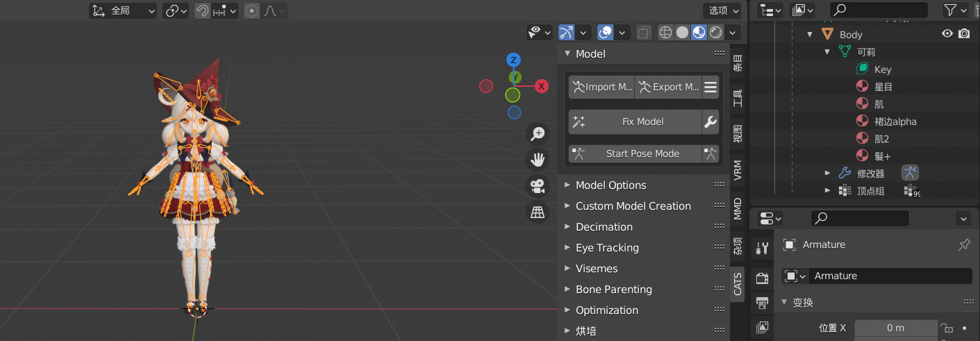The image size is (980, 341).
Task: Collapse the Body object in outliner
Action: pyautogui.click(x=810, y=34)
